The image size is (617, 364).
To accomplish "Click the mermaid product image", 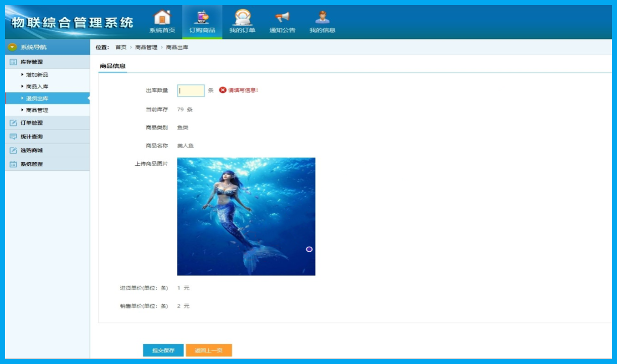I will pos(246,216).
